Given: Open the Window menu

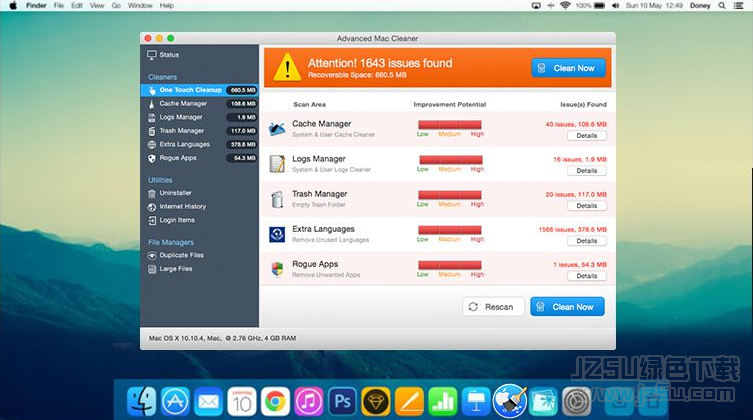Looking at the screenshot, I should [140, 6].
